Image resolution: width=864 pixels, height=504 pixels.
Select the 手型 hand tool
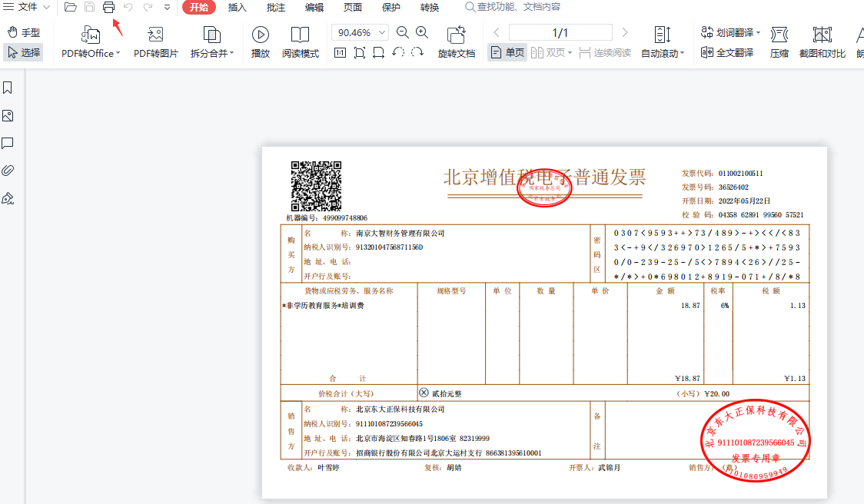pyautogui.click(x=24, y=32)
